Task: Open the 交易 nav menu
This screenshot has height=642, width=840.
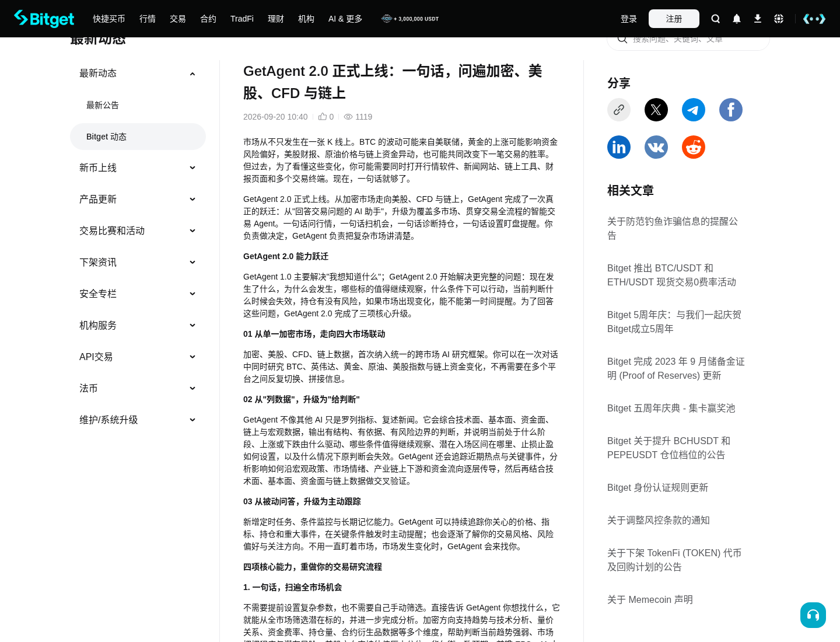Action: coord(178,19)
